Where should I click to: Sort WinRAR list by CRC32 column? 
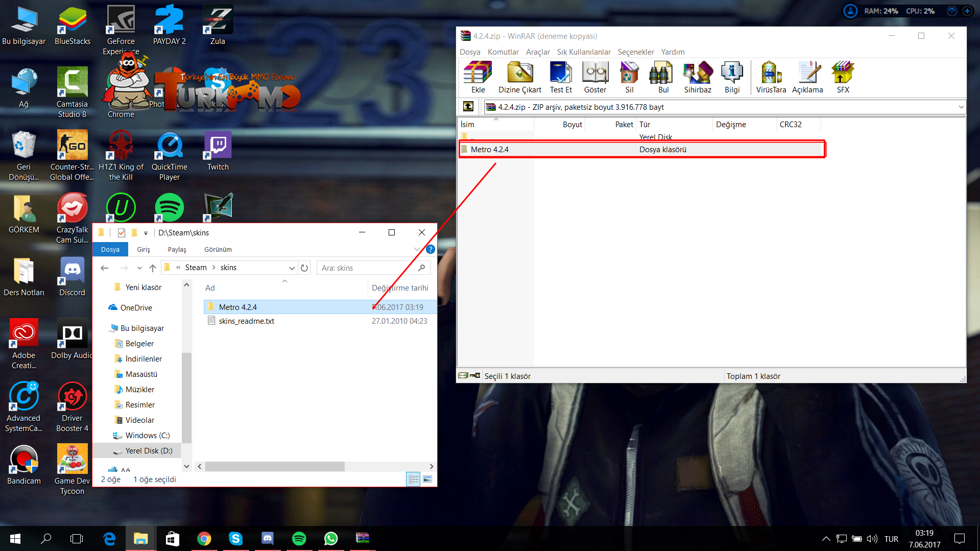tap(798, 125)
